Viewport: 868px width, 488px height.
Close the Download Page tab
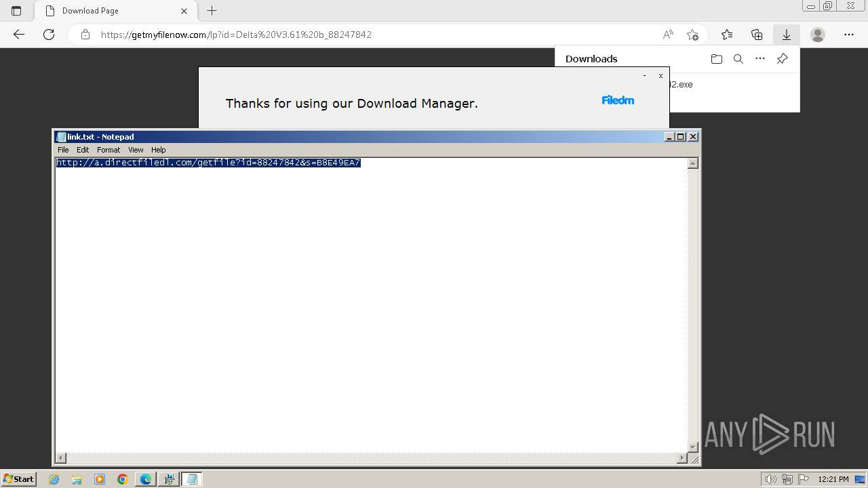point(184,11)
